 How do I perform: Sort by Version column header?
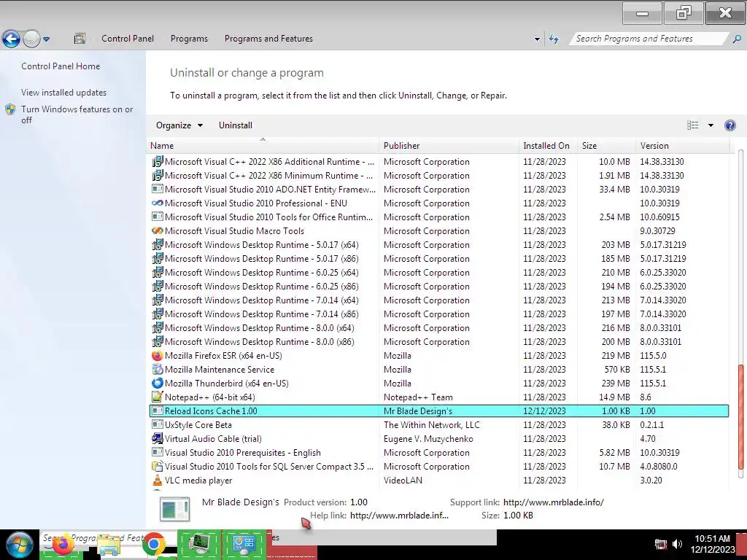pyautogui.click(x=682, y=146)
